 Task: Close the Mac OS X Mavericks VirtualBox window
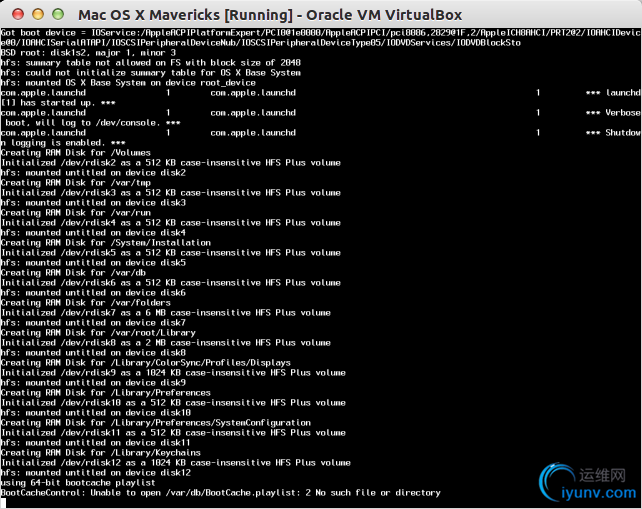click(18, 14)
